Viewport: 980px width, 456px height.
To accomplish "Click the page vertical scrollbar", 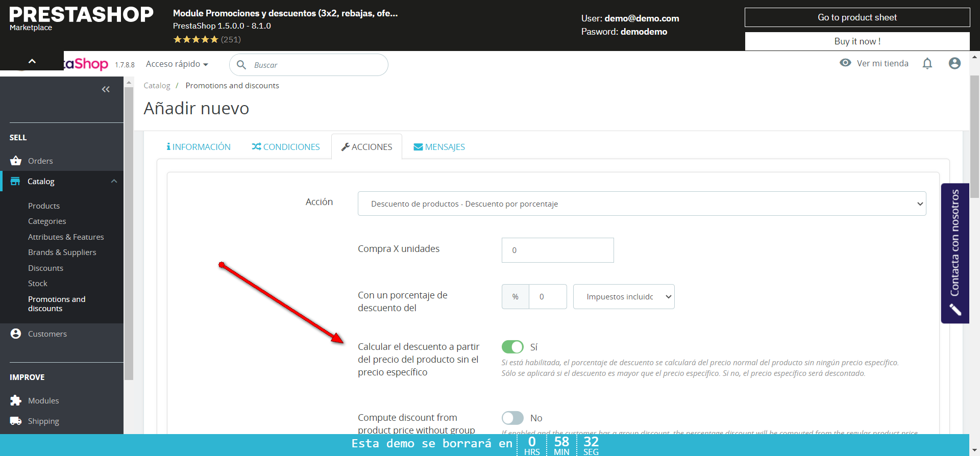I will pyautogui.click(x=974, y=137).
